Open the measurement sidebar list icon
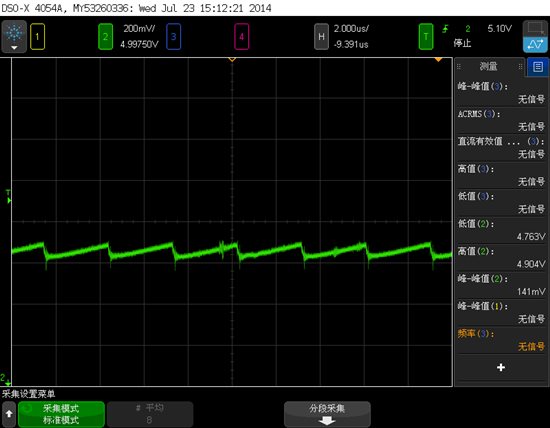 (x=538, y=67)
